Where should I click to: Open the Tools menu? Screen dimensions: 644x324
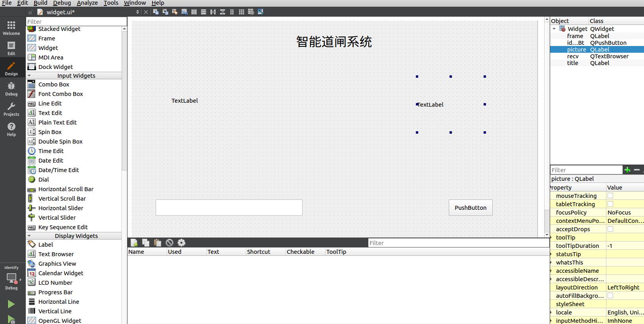[111, 3]
